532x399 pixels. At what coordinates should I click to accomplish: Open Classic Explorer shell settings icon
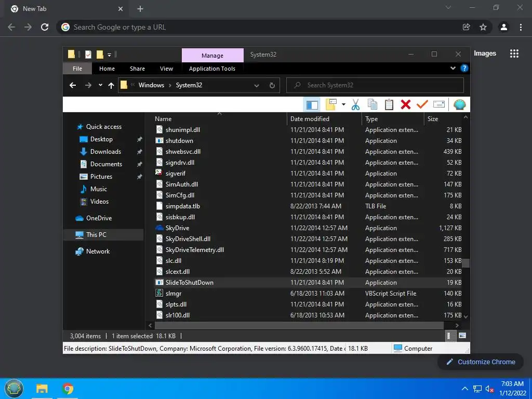pos(459,105)
